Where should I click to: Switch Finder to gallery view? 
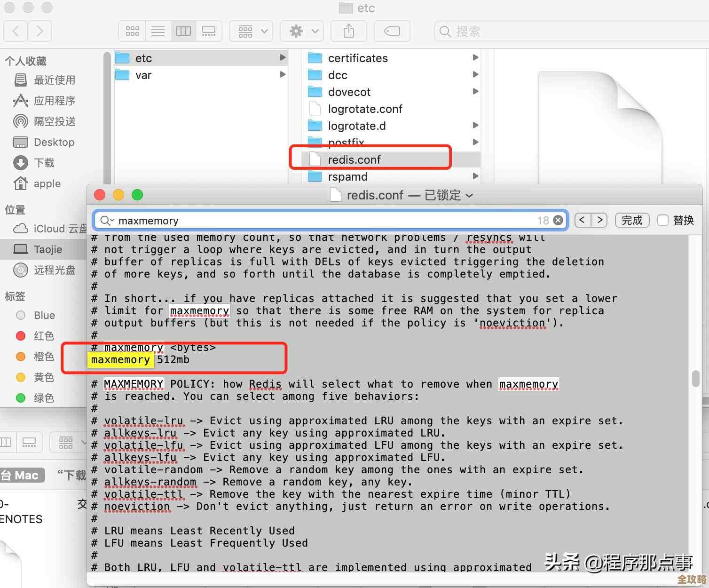point(209,32)
